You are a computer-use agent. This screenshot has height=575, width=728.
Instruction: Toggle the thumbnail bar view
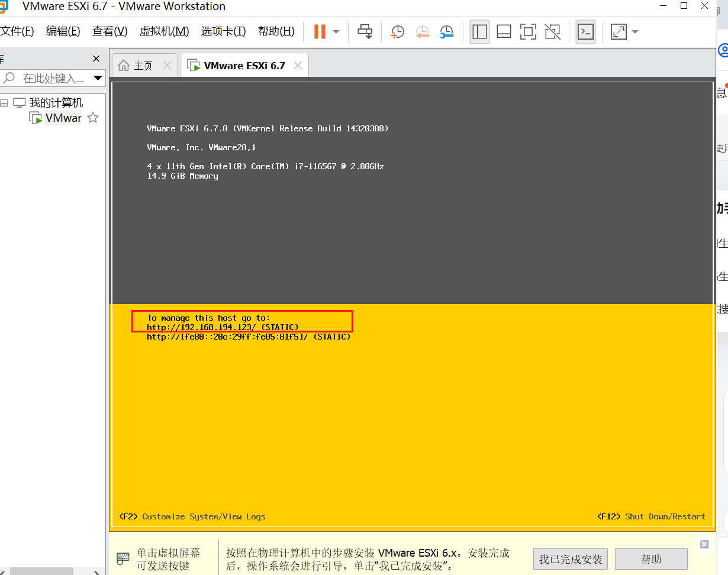point(504,31)
